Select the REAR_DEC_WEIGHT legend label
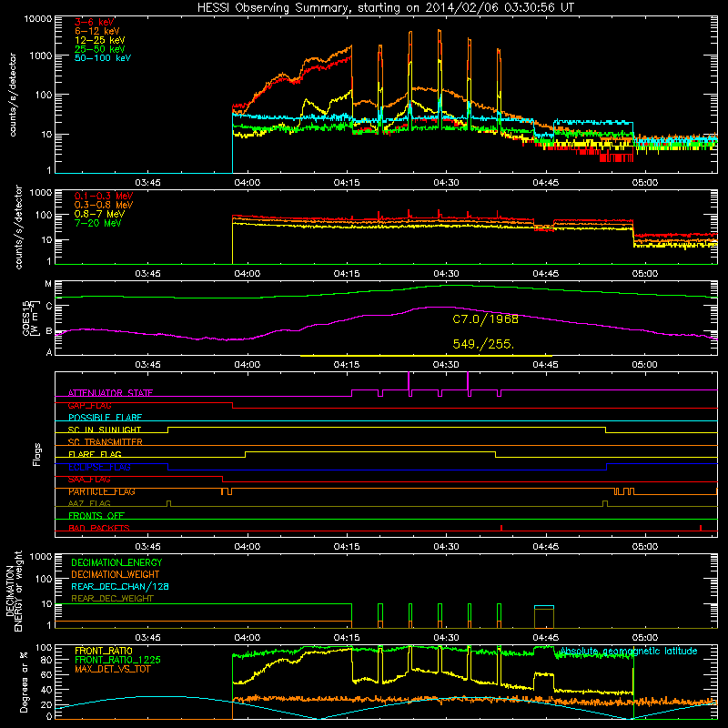 pos(112,599)
